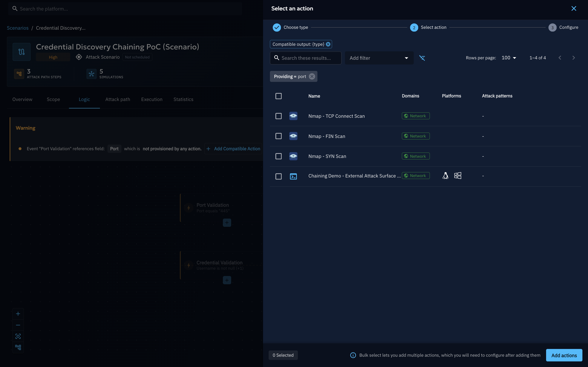
Task: Click the auto-layout tree icon on canvas
Action: click(x=18, y=347)
